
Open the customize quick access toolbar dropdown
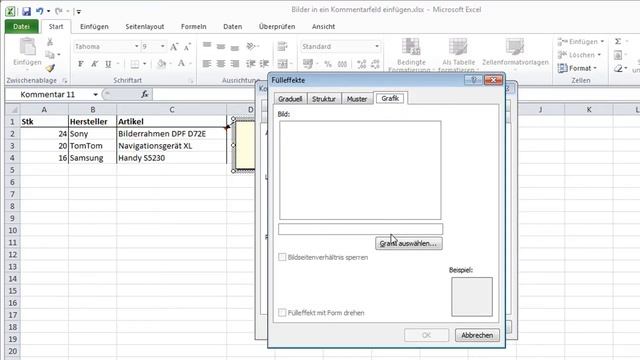coord(79,11)
